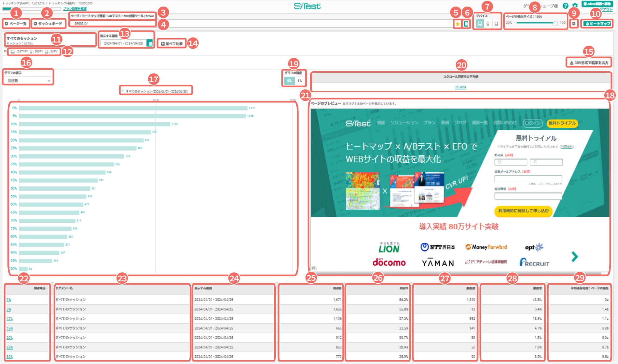Toggle the すべてのセッション chart legend entry

tap(155, 91)
